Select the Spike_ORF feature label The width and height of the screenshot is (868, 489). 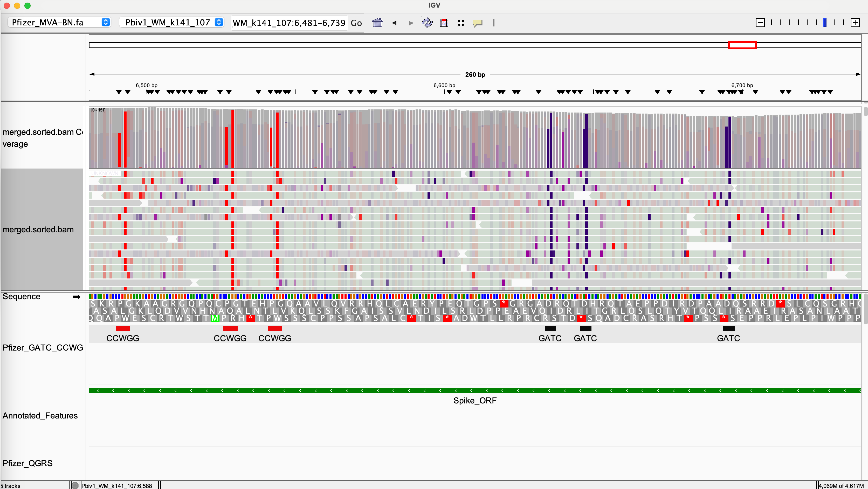474,400
